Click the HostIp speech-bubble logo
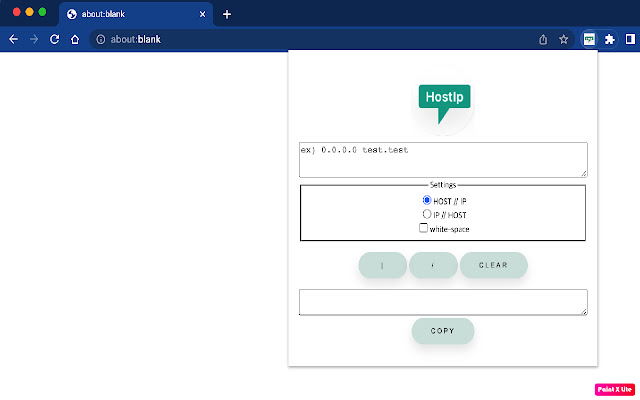 coord(444,103)
